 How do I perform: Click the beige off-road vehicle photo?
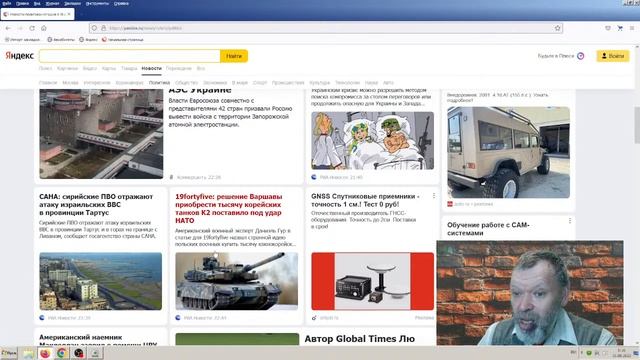pyautogui.click(x=508, y=152)
